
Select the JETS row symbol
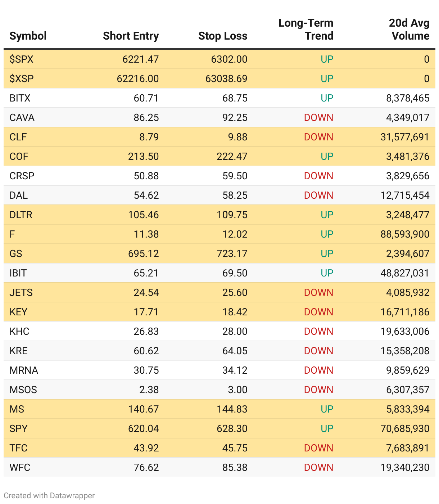(x=21, y=292)
